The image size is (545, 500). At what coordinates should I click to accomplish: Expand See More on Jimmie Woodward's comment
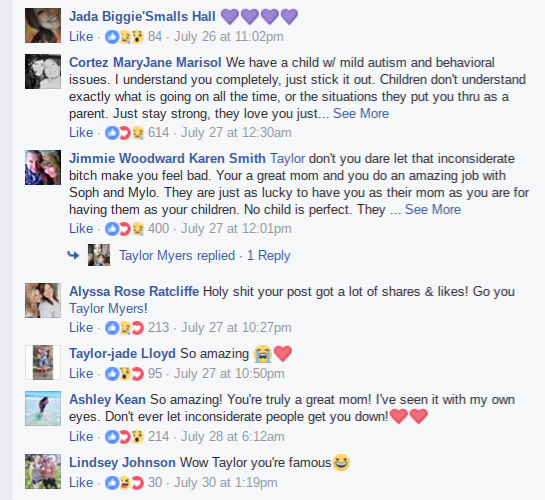click(x=433, y=210)
